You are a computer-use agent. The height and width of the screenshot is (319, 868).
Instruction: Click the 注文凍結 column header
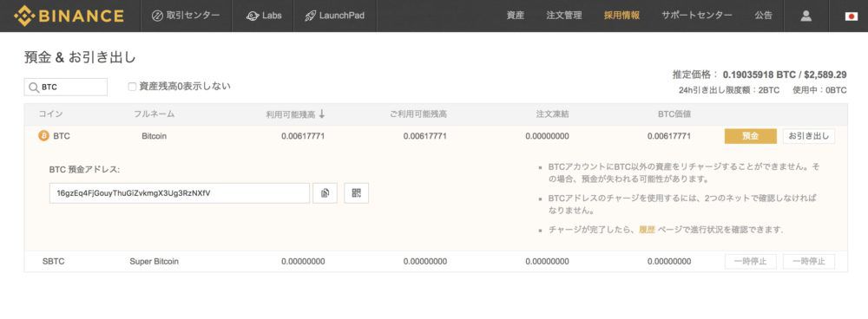[x=552, y=114]
